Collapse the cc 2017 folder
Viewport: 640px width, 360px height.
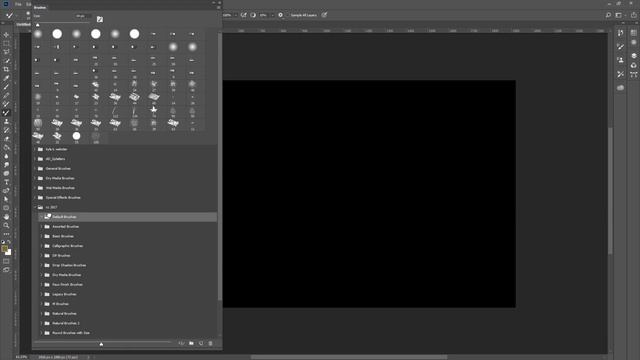coord(35,207)
